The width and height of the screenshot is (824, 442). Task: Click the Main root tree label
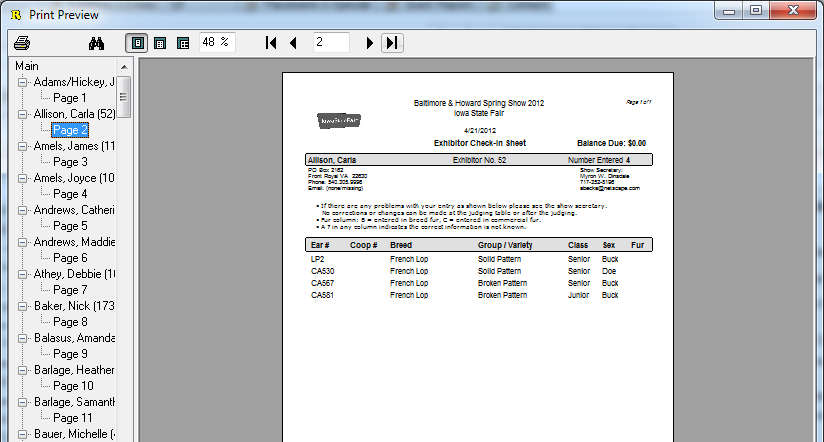pyautogui.click(x=27, y=66)
